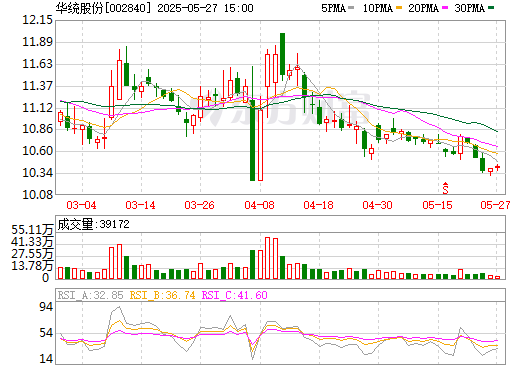Click the 10.60 price axis label

click(37, 151)
